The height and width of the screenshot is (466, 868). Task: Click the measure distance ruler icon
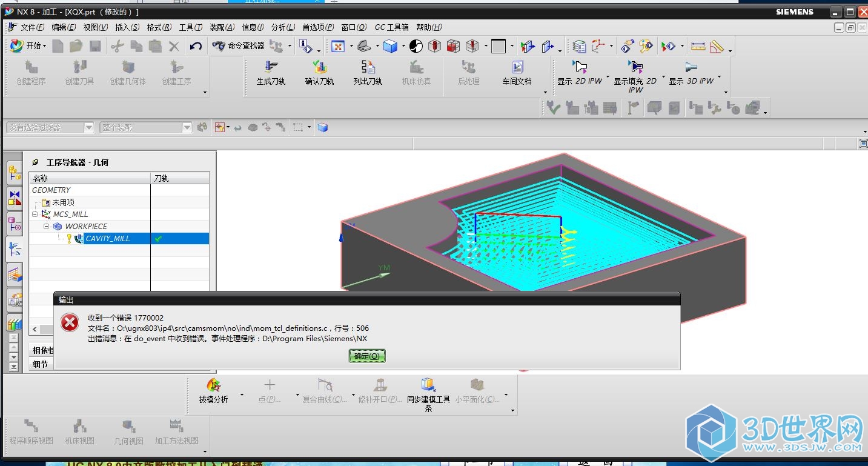point(698,46)
